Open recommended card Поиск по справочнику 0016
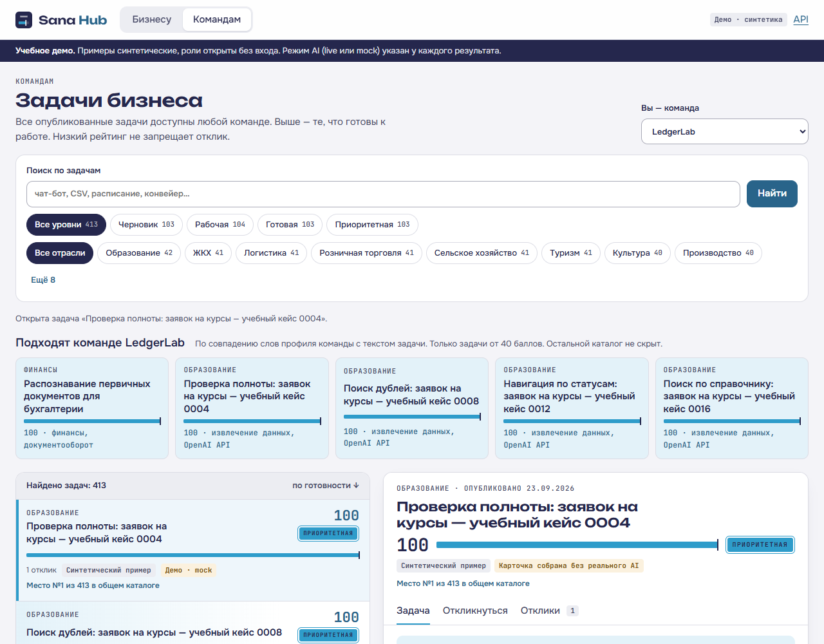Viewport: 824px width, 644px height. click(732, 408)
